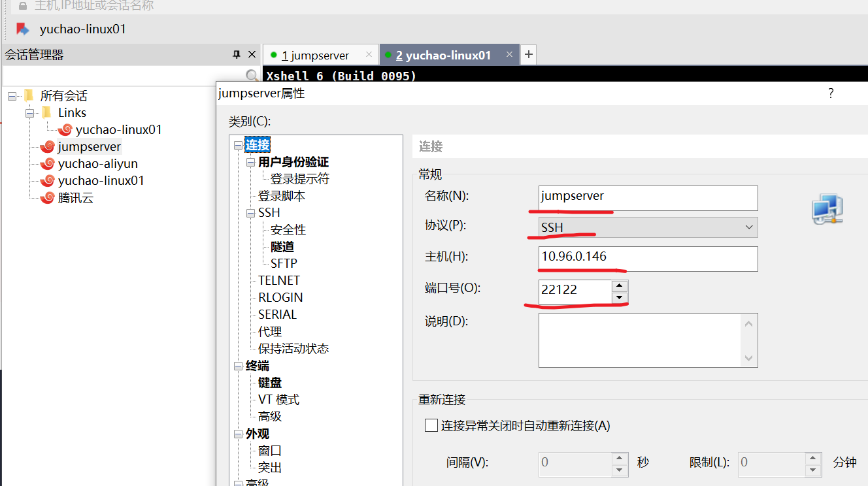Collapse the SSH category node
Viewport: 868px width, 486px height.
pyautogui.click(x=251, y=213)
